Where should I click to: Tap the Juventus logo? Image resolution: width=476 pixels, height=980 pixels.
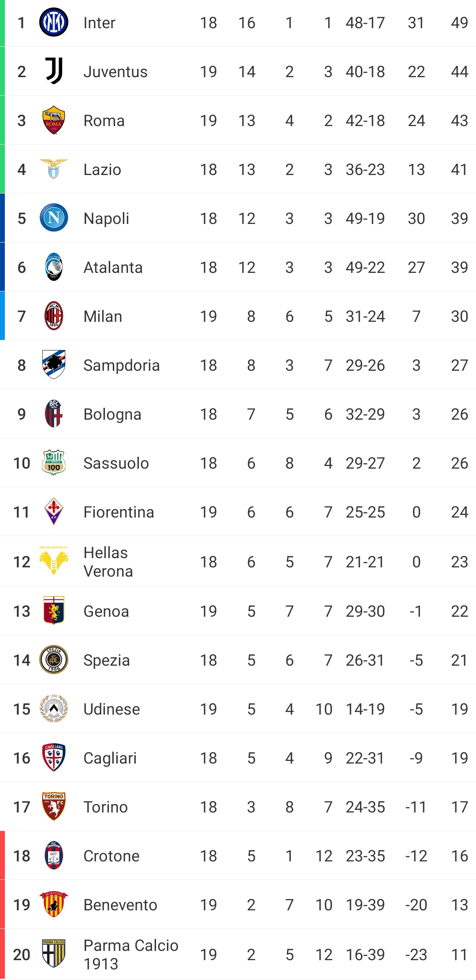pyautogui.click(x=54, y=71)
